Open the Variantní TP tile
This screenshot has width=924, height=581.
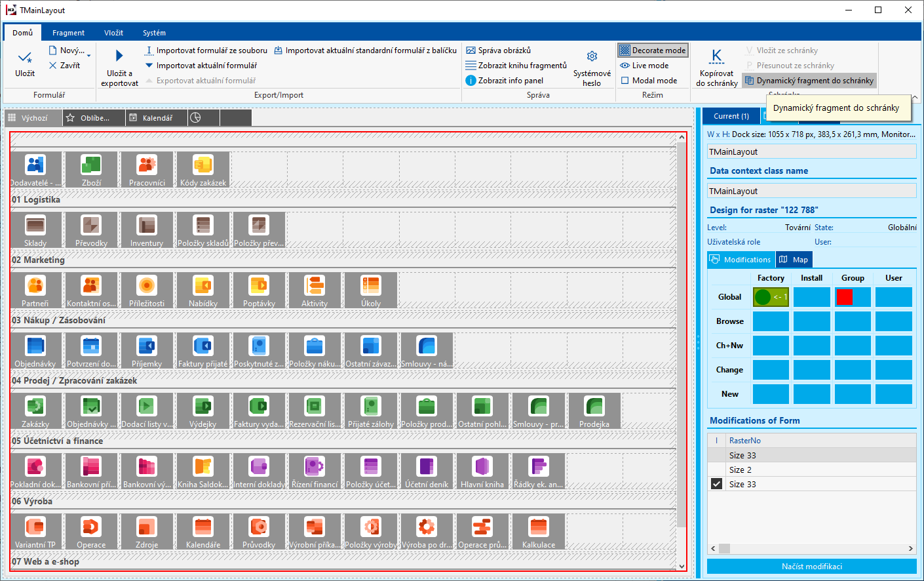click(x=35, y=532)
